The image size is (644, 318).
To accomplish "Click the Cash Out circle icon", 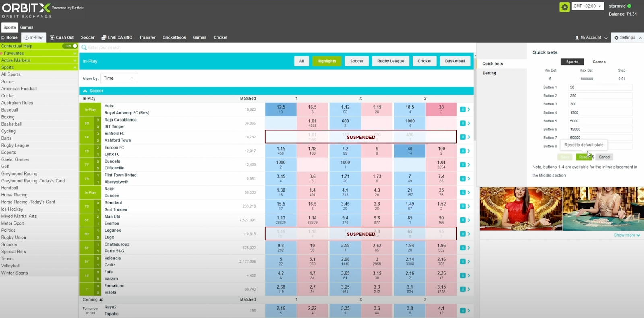I will [x=52, y=37].
